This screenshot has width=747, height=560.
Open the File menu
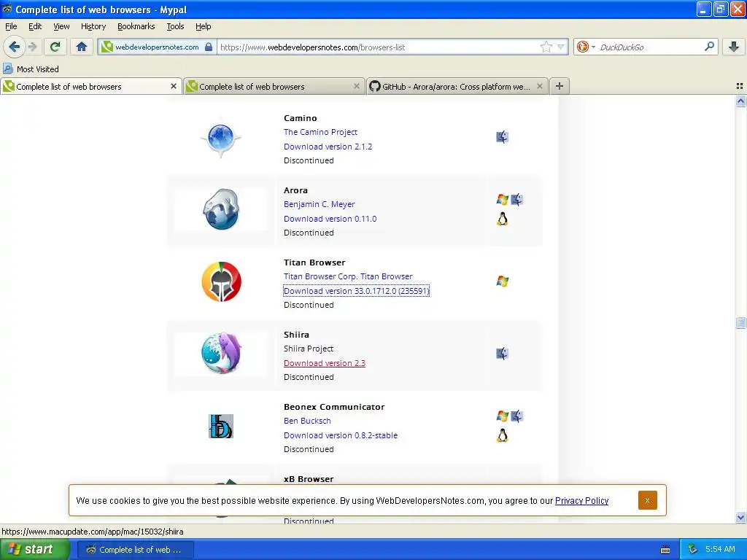pyautogui.click(x=11, y=26)
